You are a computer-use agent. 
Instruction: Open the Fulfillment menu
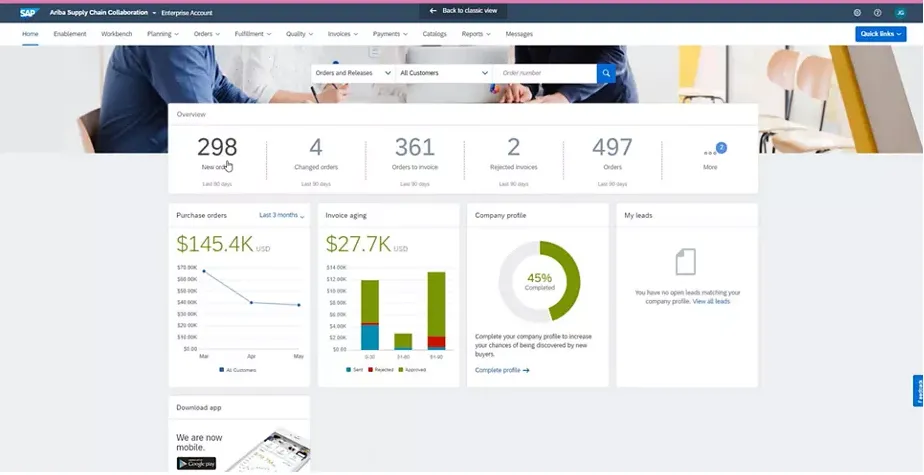[x=253, y=34]
